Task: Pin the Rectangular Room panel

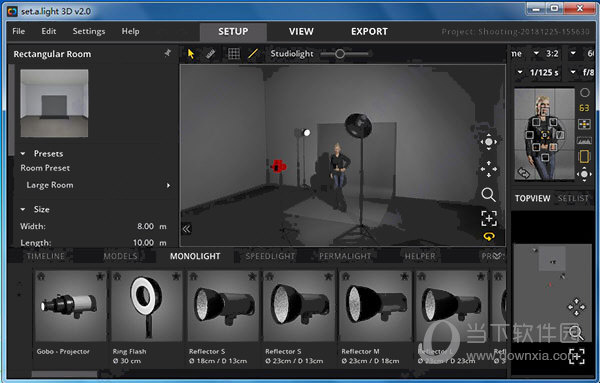Action: coord(168,53)
